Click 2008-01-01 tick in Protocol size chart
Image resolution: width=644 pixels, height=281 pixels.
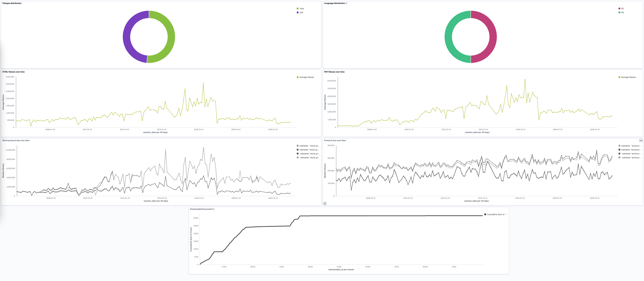371,198
